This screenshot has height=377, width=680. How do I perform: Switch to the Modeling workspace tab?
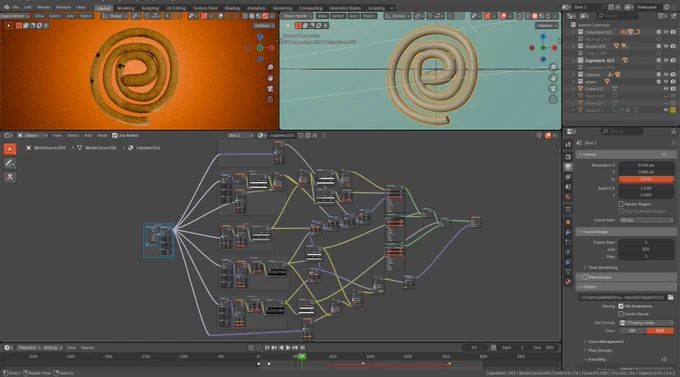125,8
